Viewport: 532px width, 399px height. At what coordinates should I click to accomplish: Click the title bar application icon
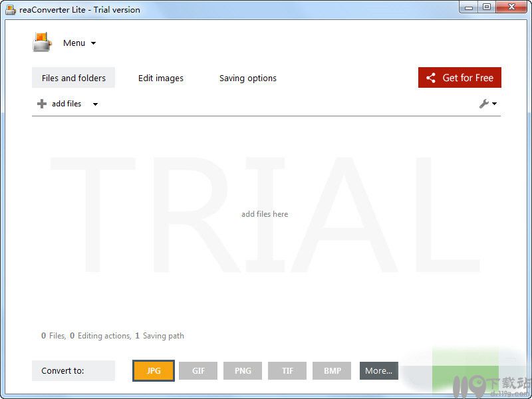click(x=11, y=10)
